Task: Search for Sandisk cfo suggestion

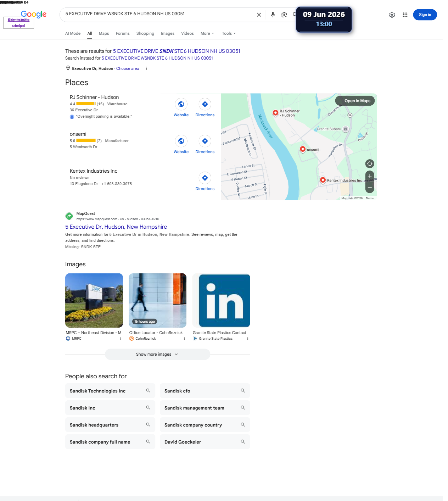Action: [x=205, y=391]
